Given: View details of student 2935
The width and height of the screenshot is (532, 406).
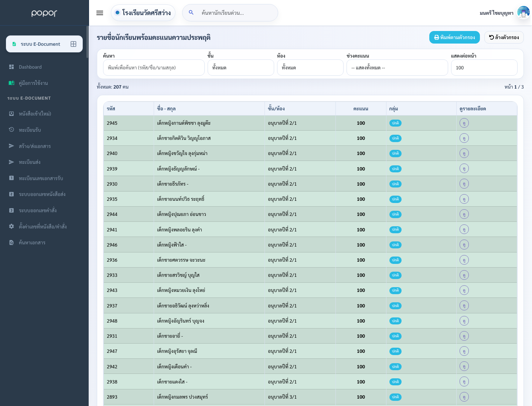Looking at the screenshot, I should (x=464, y=199).
